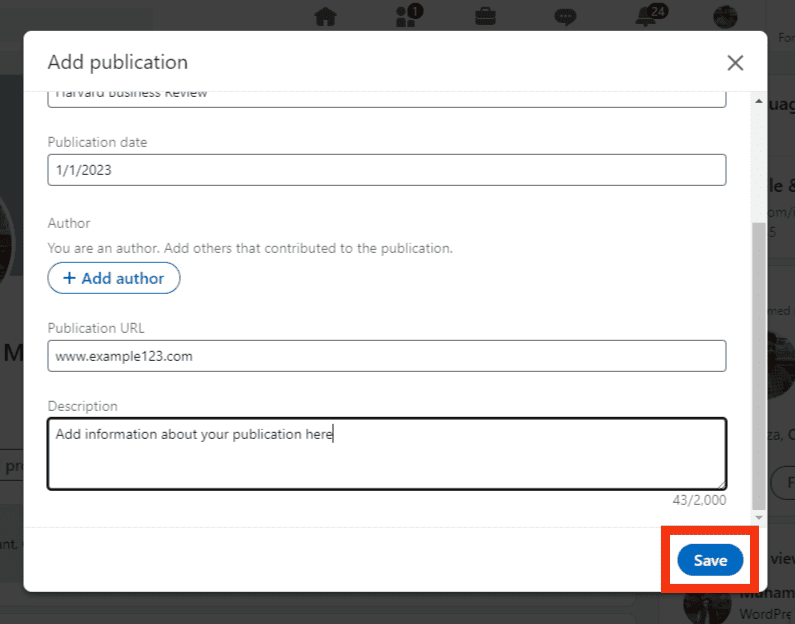Focus the Harvard Business Review publisher field
The height and width of the screenshot is (624, 795).
(x=387, y=99)
